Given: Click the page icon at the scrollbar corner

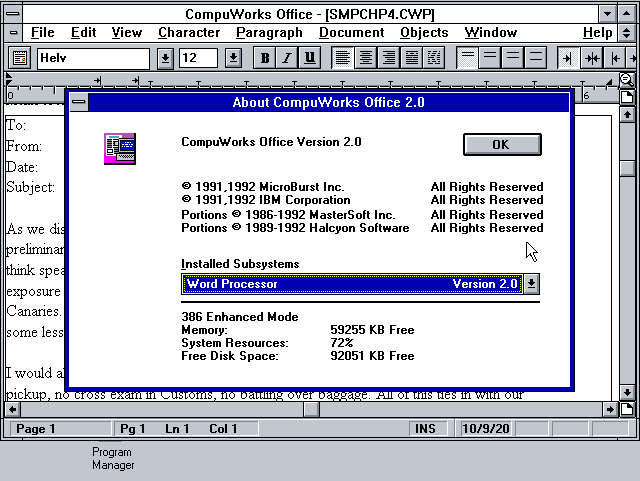Looking at the screenshot, I should pyautogui.click(x=627, y=409).
